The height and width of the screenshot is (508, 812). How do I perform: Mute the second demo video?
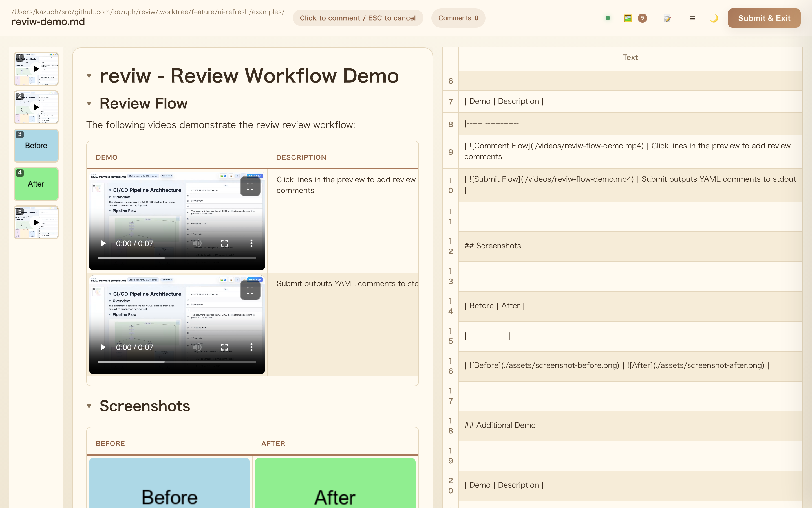click(198, 347)
